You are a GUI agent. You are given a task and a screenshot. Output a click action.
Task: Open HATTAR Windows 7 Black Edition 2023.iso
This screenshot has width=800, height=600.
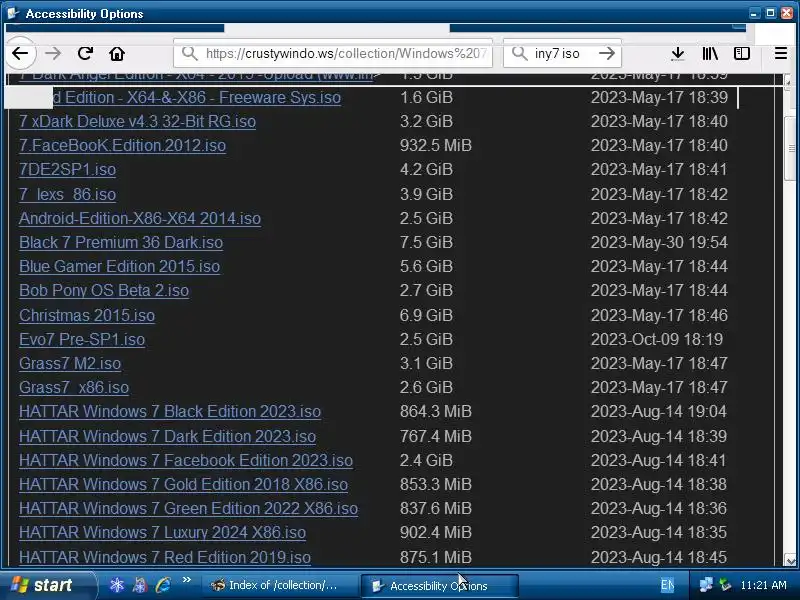[170, 411]
